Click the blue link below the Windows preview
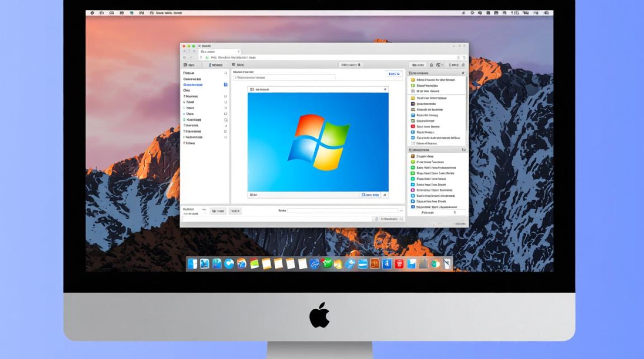Viewport: 644px width, 359px height. coord(370,195)
